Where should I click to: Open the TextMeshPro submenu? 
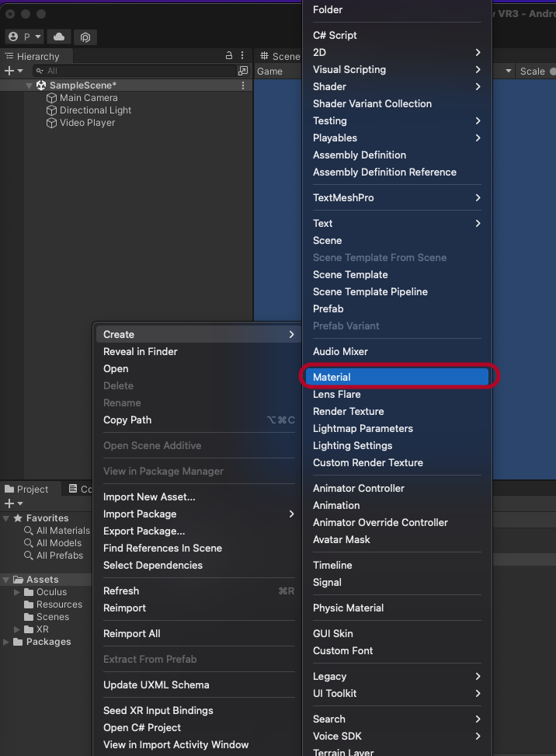click(397, 197)
